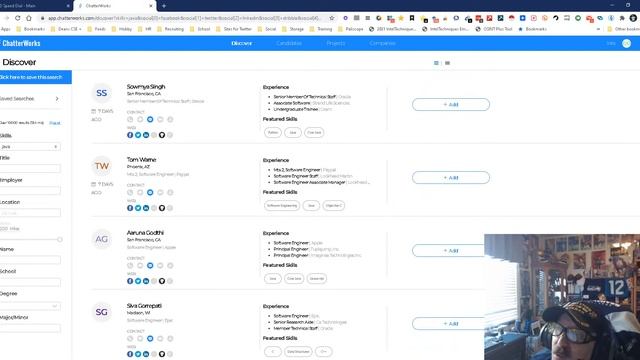640x360 pixels.
Task: Focus the Title filter field
Action: click(30, 168)
